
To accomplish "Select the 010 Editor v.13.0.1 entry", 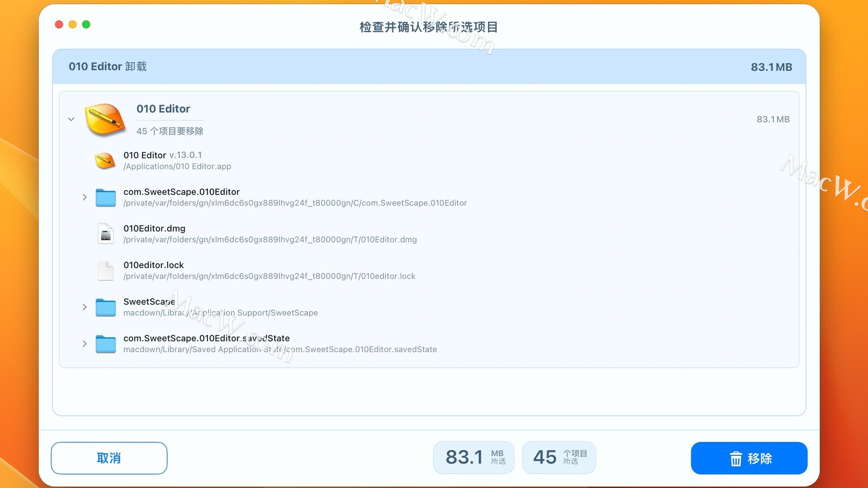I will pos(163,155).
